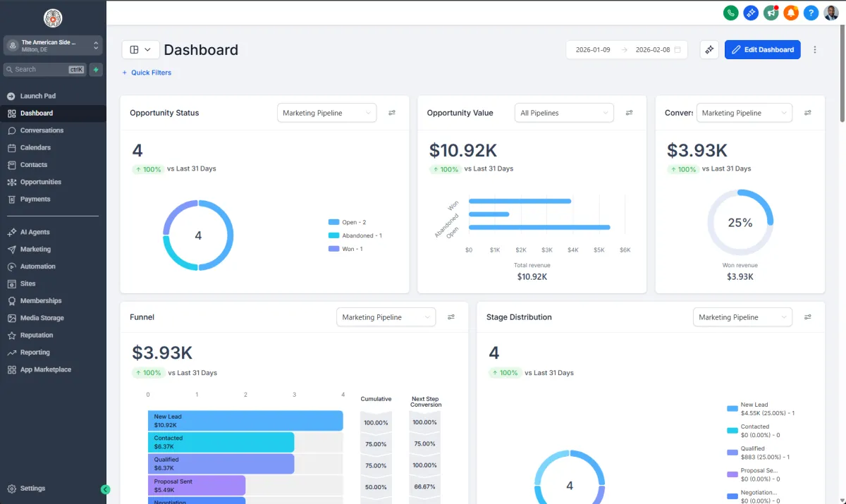Open Opportunity Status widget filter settings icon

(392, 113)
